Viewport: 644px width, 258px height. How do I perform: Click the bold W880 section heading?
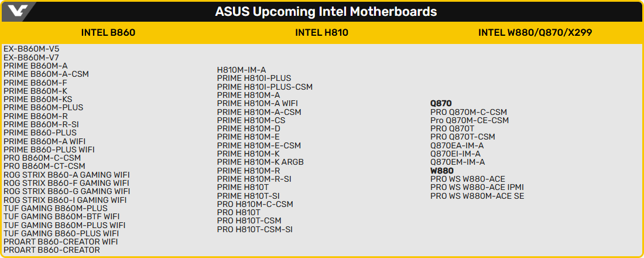[x=442, y=171]
